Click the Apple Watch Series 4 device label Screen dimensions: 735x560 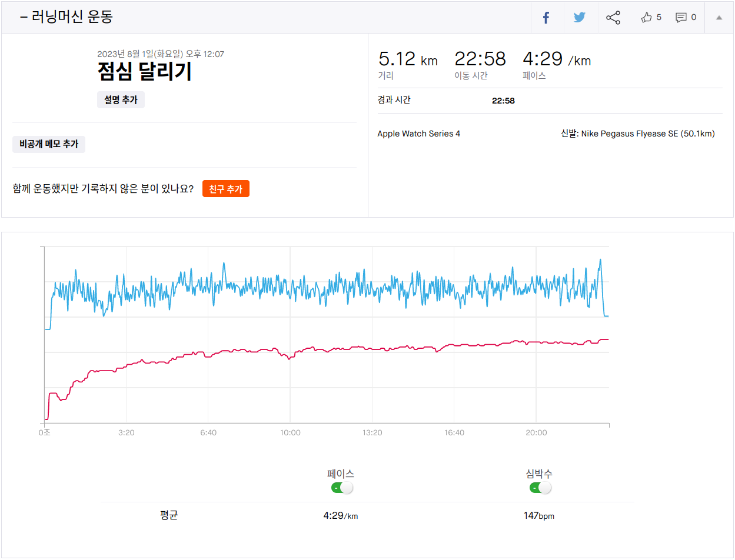tap(418, 134)
